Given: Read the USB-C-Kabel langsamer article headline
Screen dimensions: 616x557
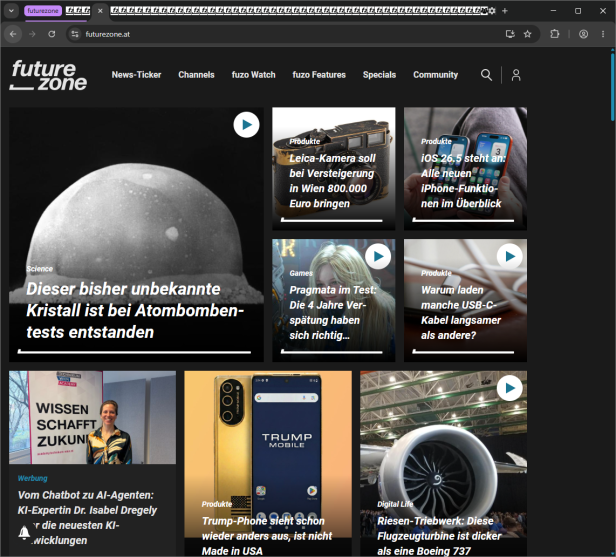Looking at the screenshot, I should pyautogui.click(x=460, y=312).
